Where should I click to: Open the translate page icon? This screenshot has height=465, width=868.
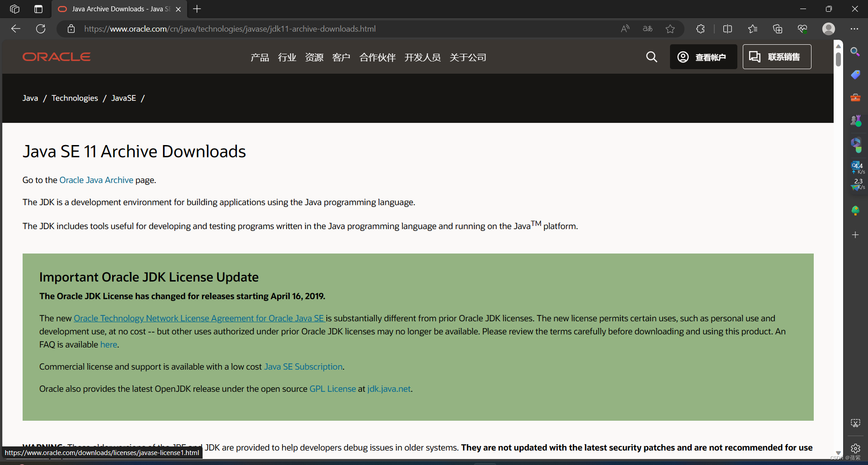647,29
